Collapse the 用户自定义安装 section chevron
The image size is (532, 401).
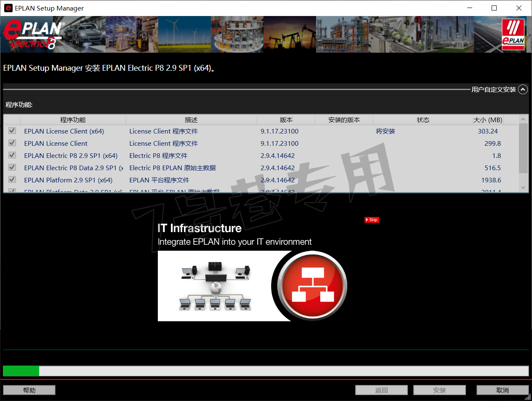coord(523,89)
